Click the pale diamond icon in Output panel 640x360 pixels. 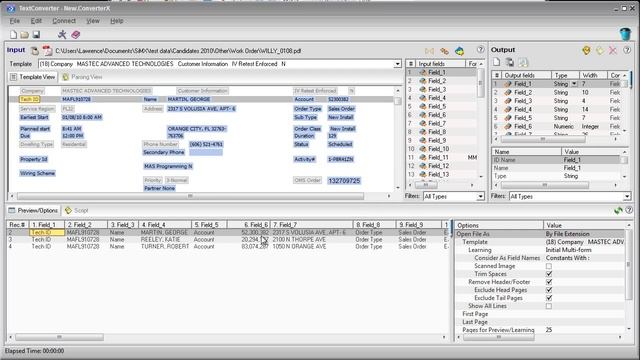click(x=600, y=51)
